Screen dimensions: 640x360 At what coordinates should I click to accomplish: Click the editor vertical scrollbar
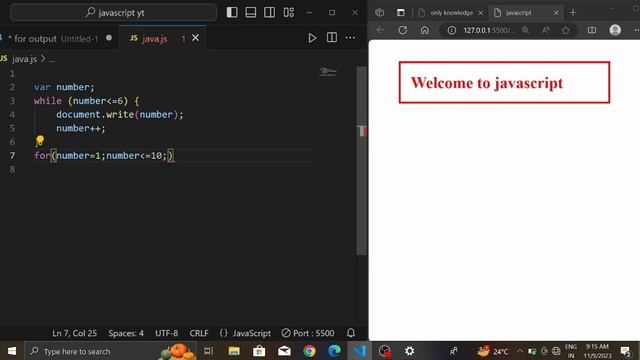[362, 161]
